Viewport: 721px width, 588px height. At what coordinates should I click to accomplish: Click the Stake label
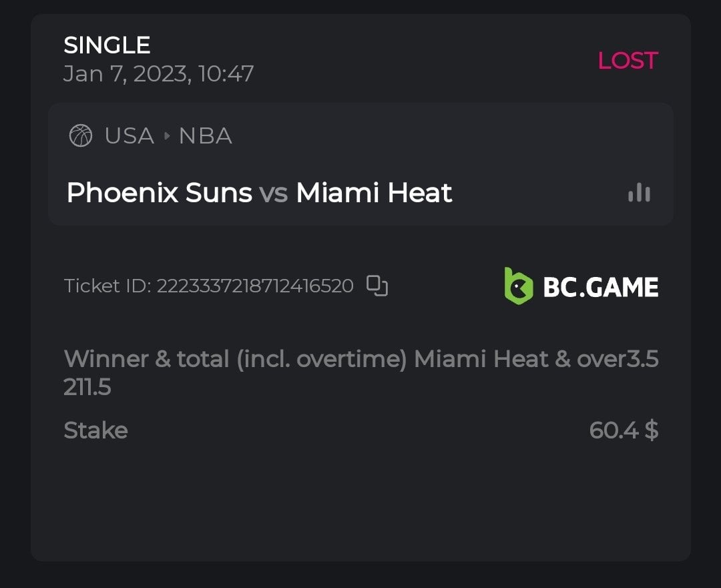point(95,430)
